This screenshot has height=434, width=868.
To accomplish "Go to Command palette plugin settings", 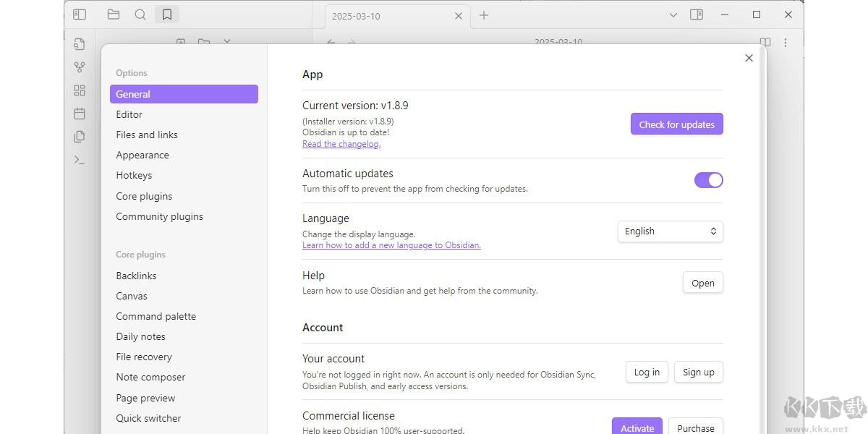I will point(184,316).
